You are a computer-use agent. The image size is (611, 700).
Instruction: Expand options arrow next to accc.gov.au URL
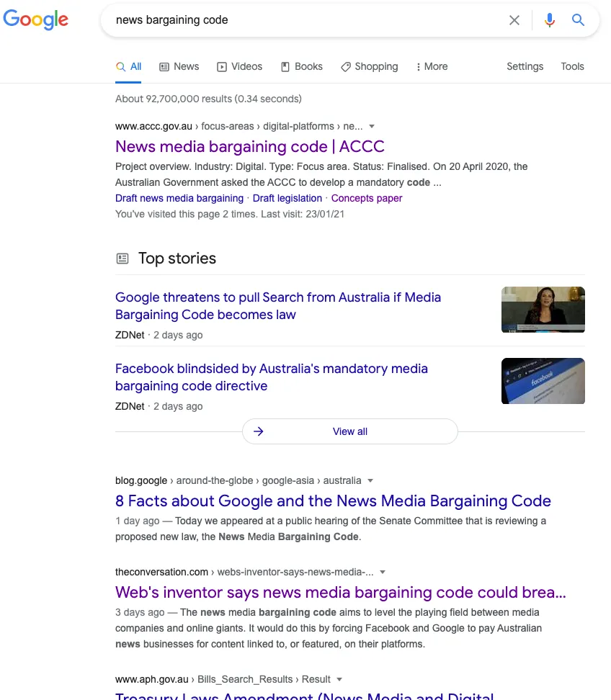(372, 126)
